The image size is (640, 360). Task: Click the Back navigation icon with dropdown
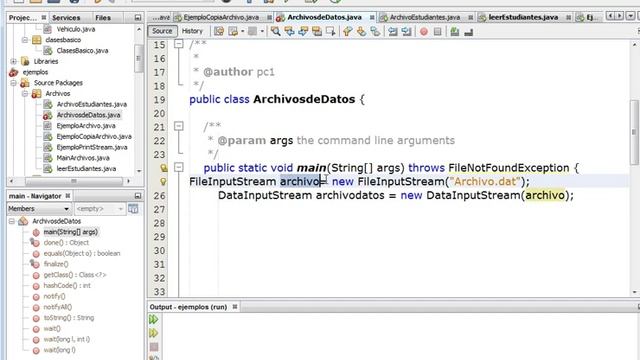(233, 31)
